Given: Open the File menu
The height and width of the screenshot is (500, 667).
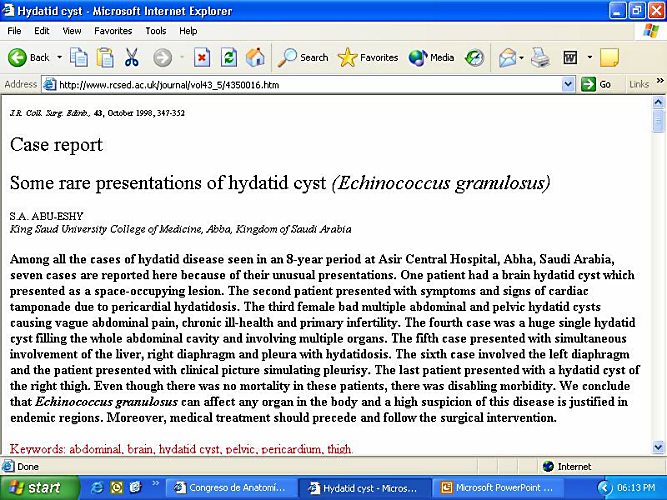Looking at the screenshot, I should coord(14,31).
